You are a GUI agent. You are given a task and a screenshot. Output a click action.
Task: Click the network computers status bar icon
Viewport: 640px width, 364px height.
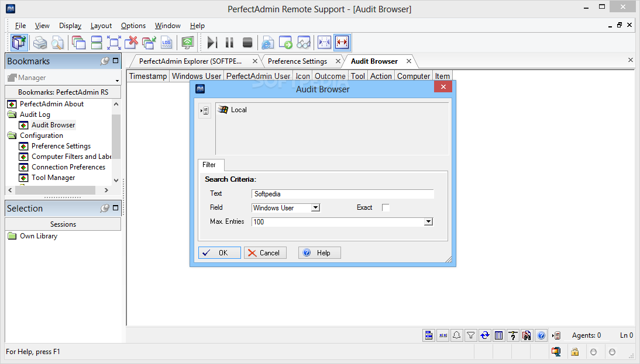pos(556,352)
